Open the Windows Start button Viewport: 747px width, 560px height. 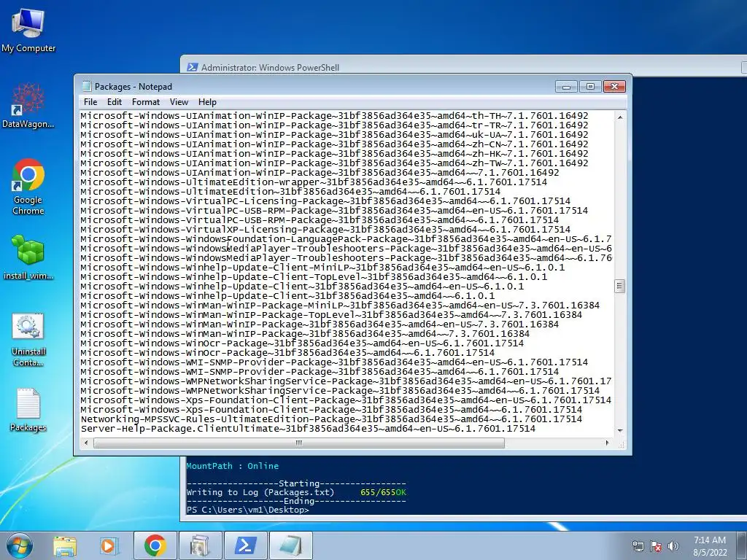click(20, 545)
